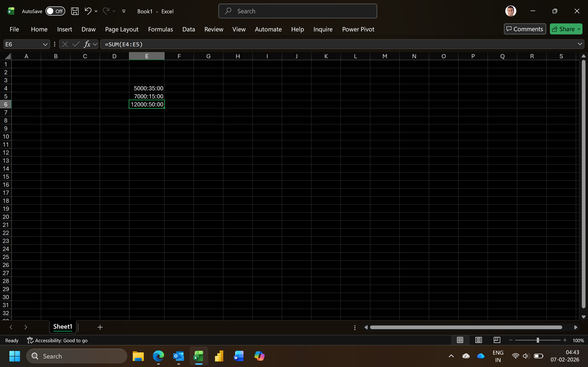
Task: Open the Undo history dropdown arrow
Action: [x=96, y=11]
